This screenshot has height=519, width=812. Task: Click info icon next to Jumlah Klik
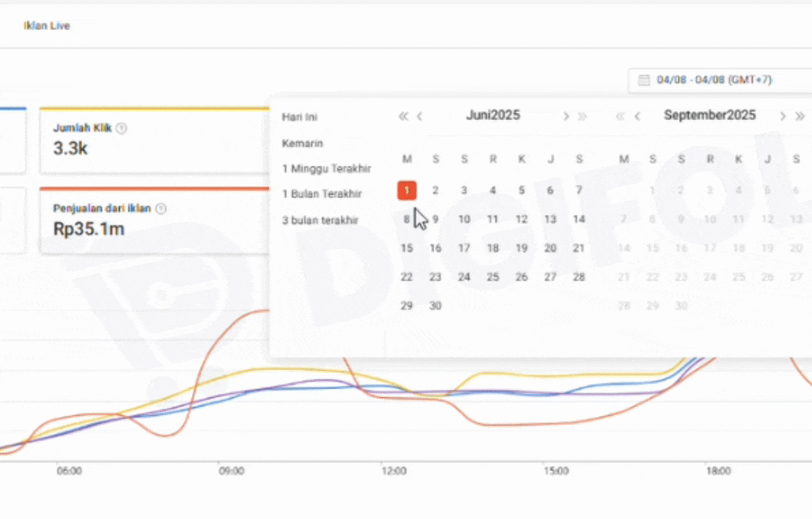[122, 128]
